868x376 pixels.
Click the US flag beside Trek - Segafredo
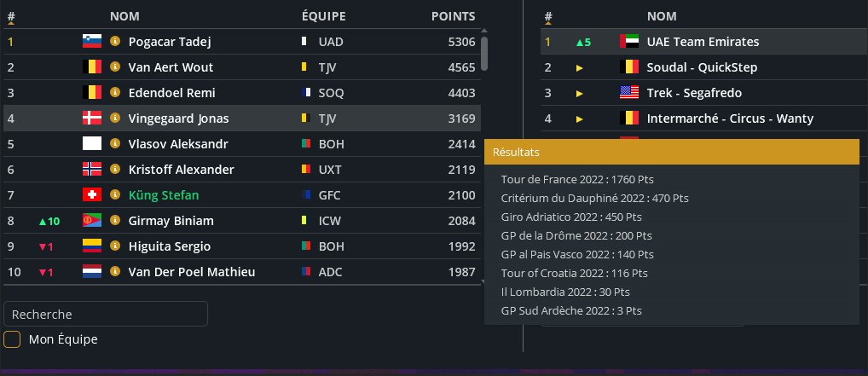tap(629, 93)
